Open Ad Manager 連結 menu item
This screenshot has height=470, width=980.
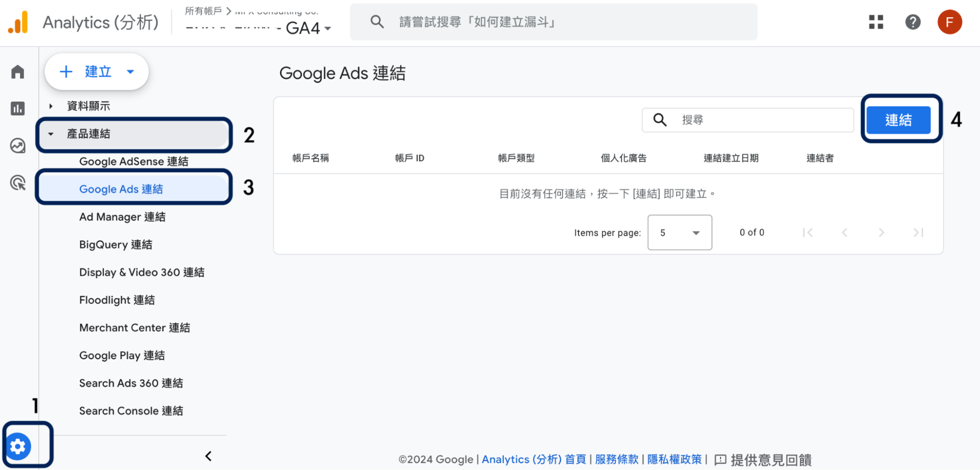[122, 217]
